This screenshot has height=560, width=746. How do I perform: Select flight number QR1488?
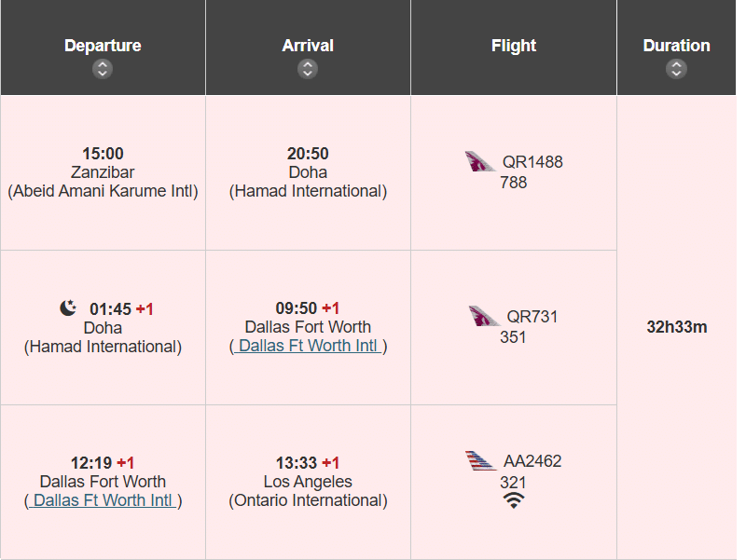tap(532, 162)
